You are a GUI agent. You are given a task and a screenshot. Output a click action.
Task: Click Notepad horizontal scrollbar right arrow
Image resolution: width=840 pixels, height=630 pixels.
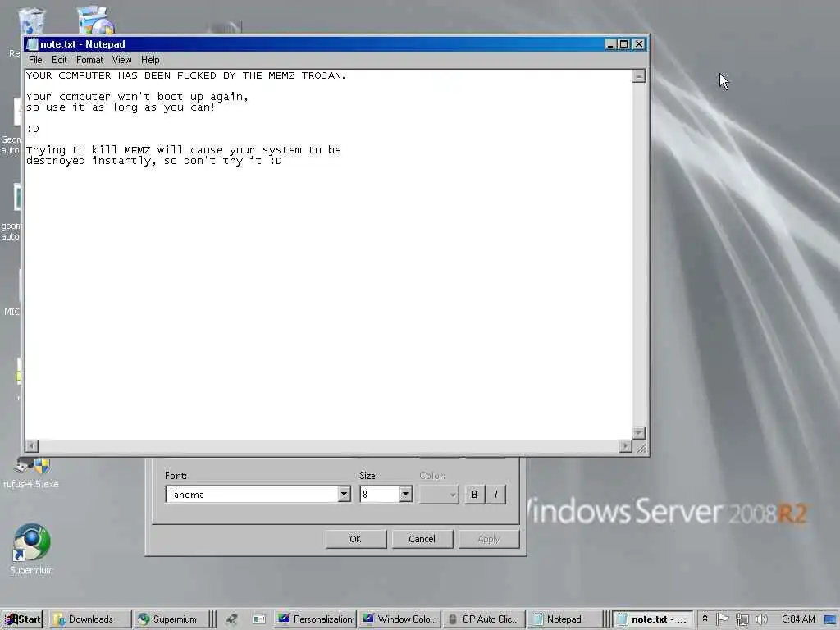click(x=626, y=445)
